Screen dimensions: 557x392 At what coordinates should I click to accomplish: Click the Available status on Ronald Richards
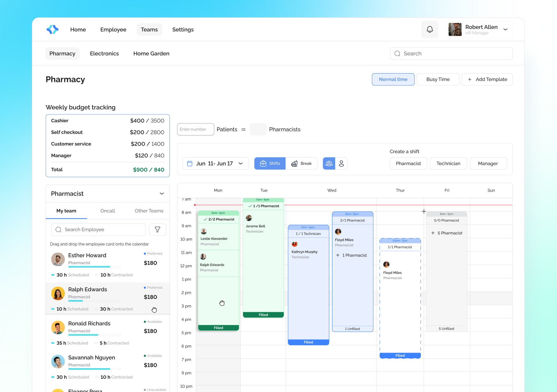coord(153,322)
